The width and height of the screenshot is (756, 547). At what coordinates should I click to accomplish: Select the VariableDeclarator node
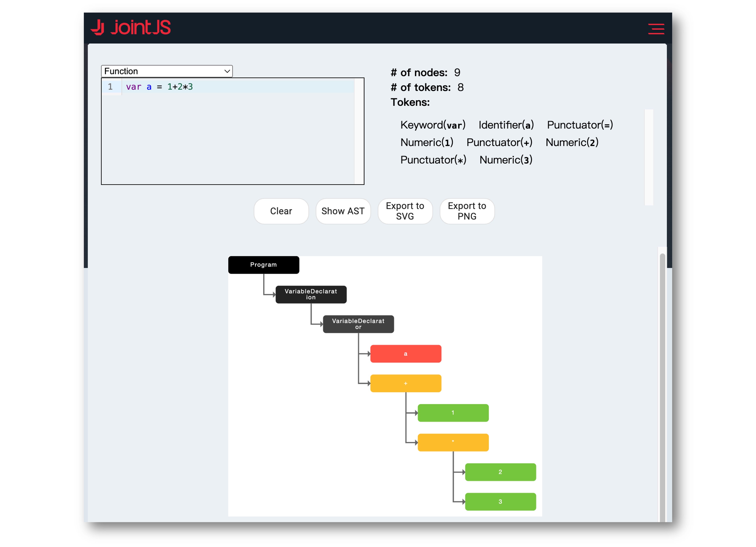click(x=358, y=324)
